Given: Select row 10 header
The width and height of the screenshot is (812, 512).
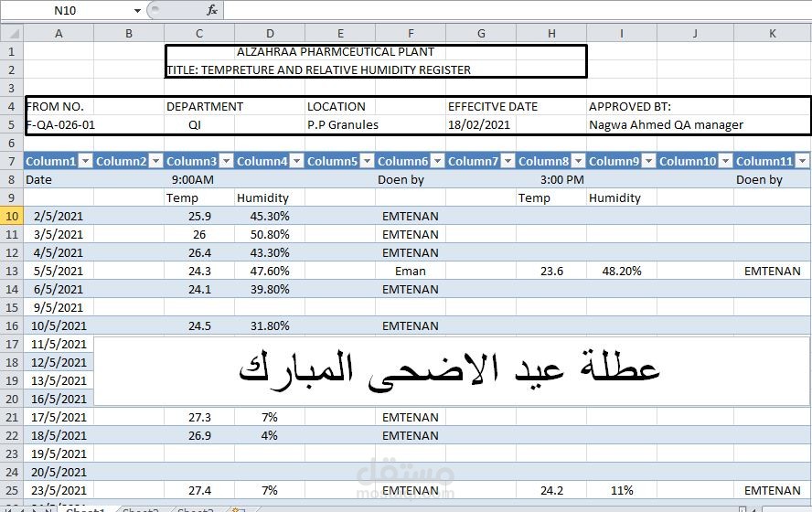Looking at the screenshot, I should pyautogui.click(x=11, y=216).
